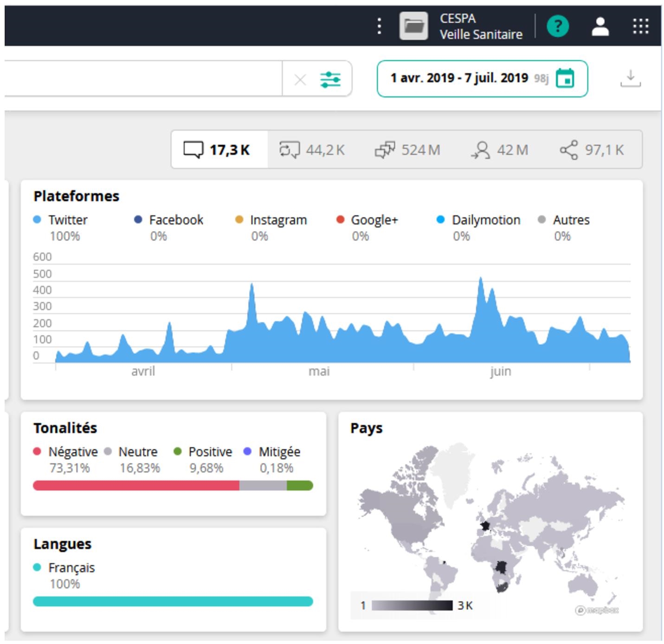Clear the search field with X icon

(300, 80)
